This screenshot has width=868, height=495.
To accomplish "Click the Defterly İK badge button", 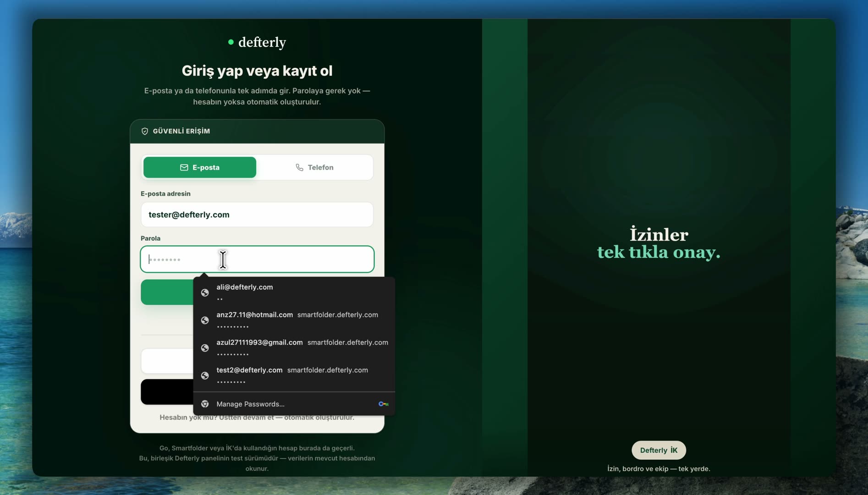I will [x=659, y=450].
